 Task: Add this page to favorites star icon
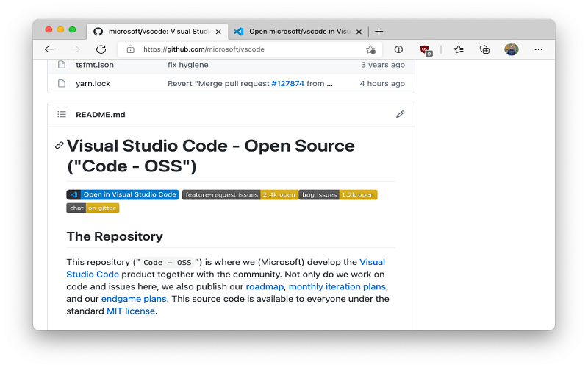pos(370,49)
